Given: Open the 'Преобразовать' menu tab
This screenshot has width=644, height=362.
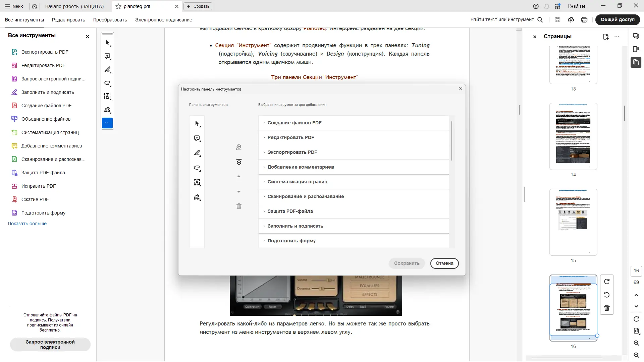Looking at the screenshot, I should 110,20.
